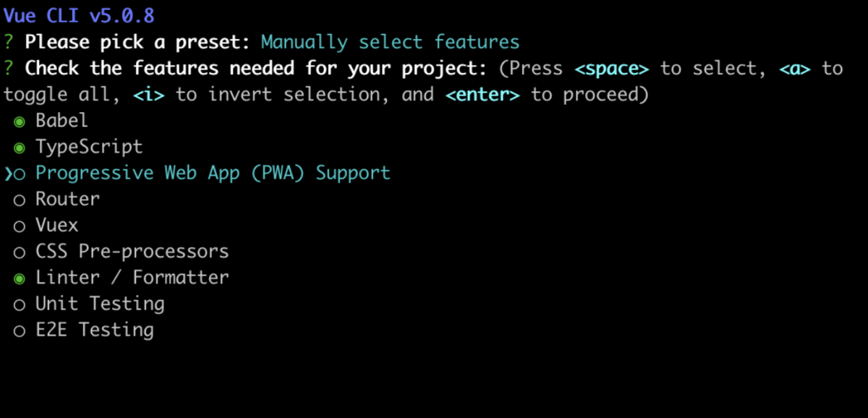Check the E2E Testing circle

point(20,330)
